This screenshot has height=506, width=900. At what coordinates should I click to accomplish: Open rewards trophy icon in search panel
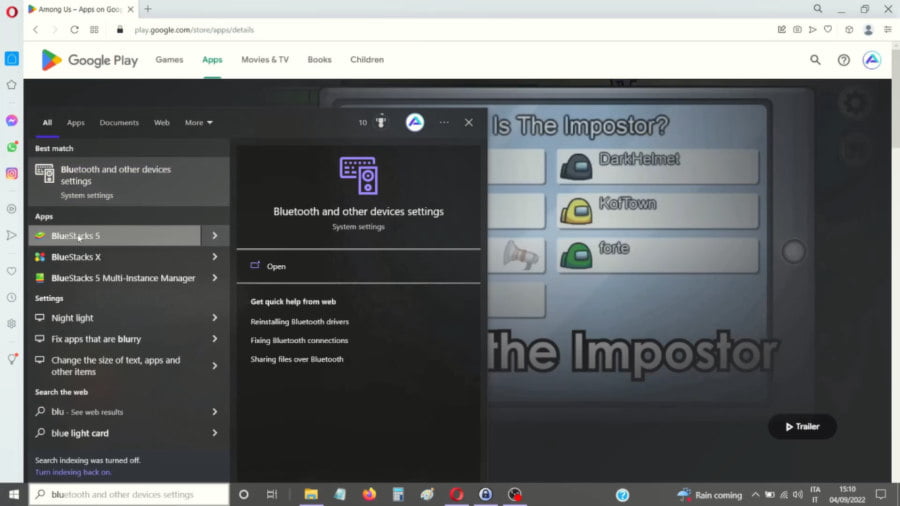coord(381,122)
